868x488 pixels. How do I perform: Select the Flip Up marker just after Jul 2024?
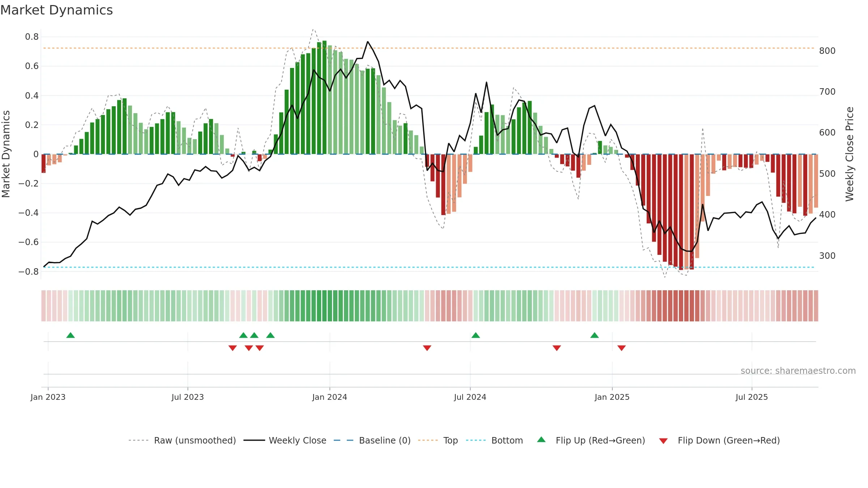point(476,335)
